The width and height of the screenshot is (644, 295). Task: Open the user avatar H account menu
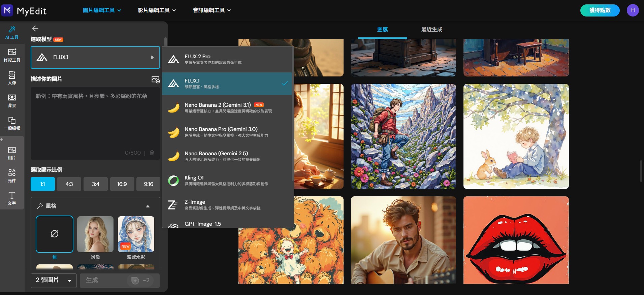[633, 10]
